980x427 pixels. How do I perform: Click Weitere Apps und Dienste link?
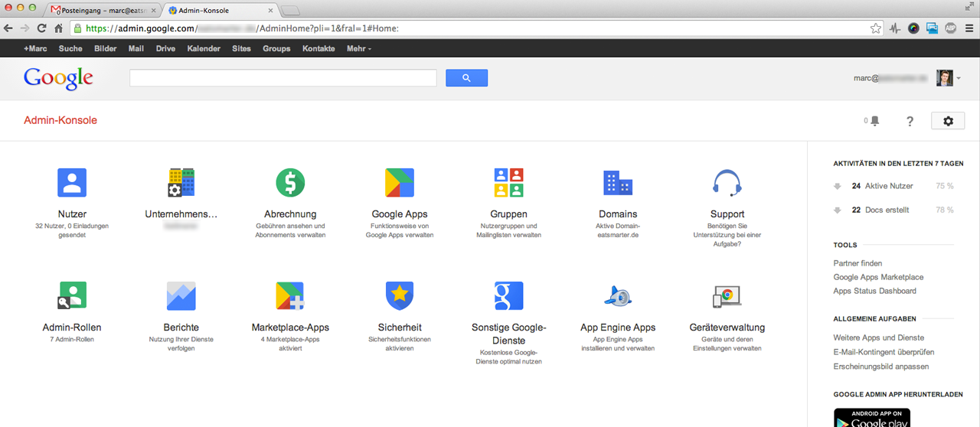pos(879,337)
